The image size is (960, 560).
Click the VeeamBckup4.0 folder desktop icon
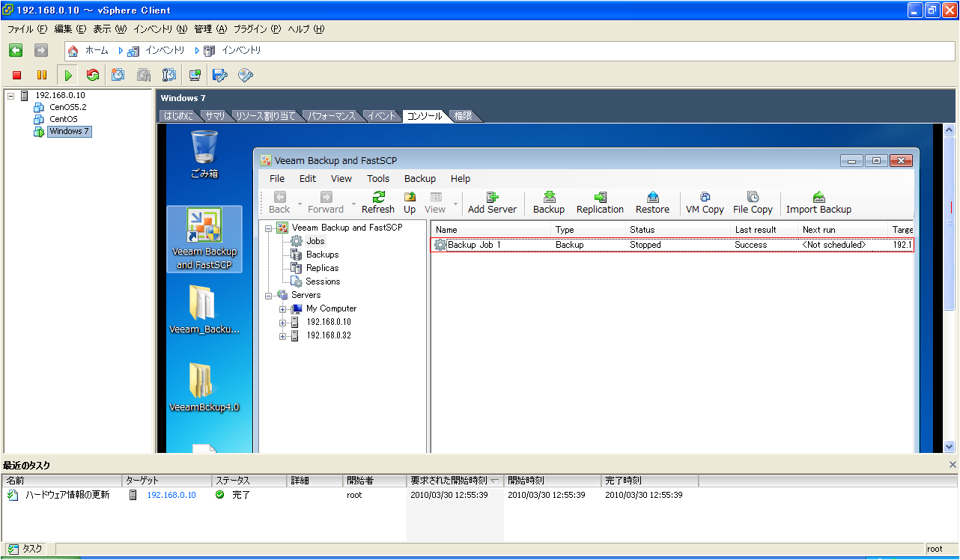point(204,388)
